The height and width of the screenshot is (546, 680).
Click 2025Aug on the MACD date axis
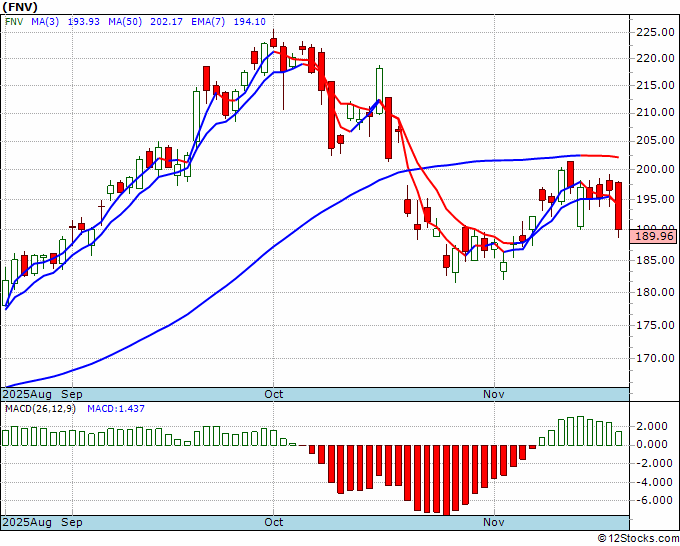[27, 522]
